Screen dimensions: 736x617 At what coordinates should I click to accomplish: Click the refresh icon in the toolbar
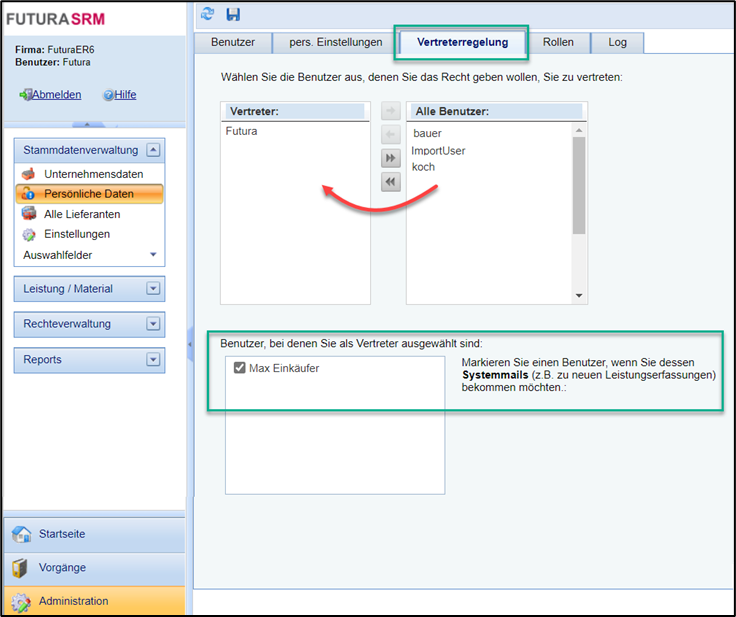[208, 14]
